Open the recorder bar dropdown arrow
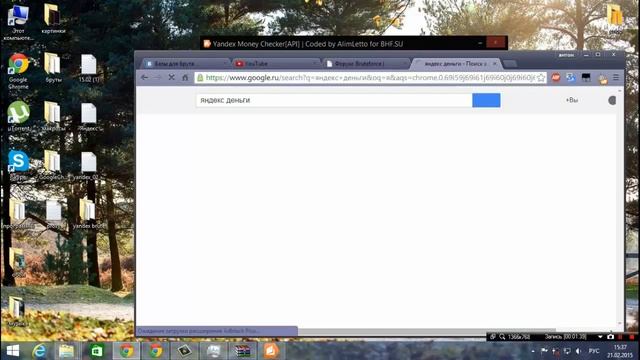 (600, 337)
